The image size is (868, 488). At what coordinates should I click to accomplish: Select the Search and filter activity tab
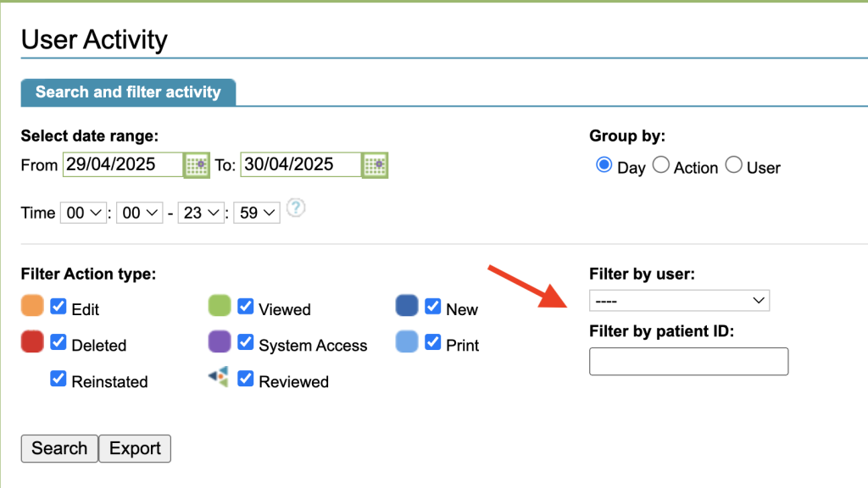(128, 92)
